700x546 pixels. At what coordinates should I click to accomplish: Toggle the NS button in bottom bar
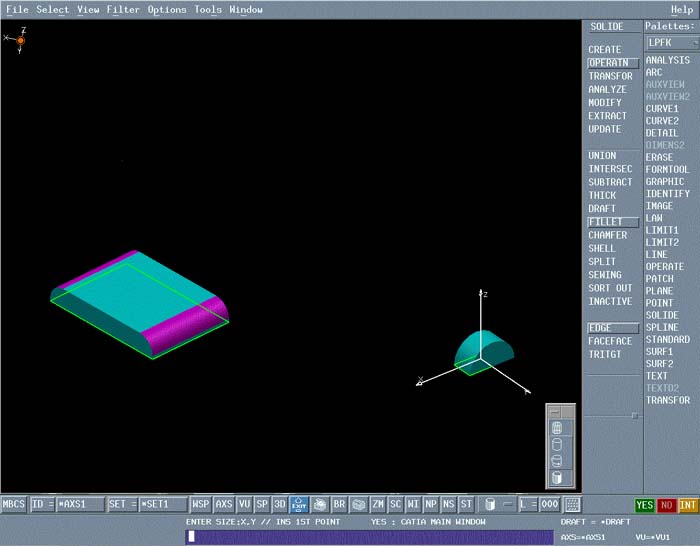[x=448, y=504]
